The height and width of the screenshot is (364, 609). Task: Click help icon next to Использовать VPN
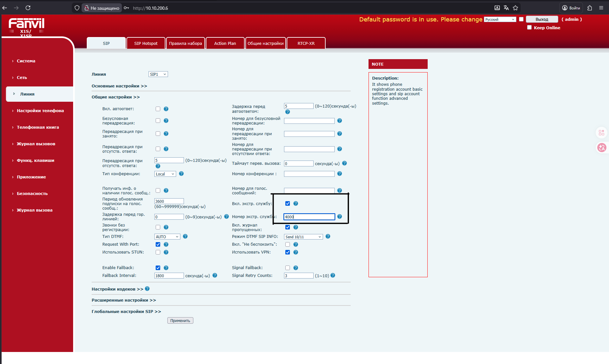pos(296,252)
